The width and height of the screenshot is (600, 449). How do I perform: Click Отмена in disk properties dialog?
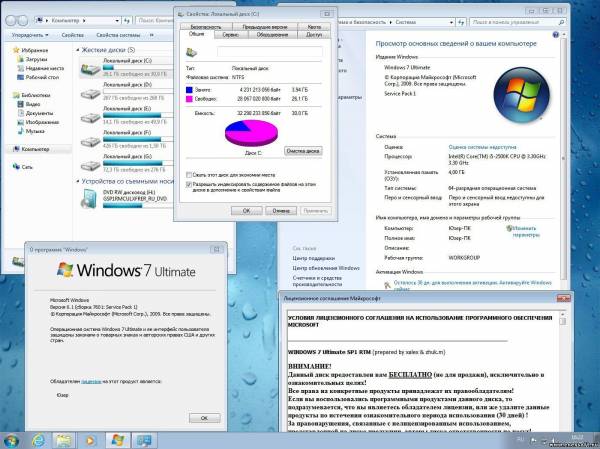point(281,211)
